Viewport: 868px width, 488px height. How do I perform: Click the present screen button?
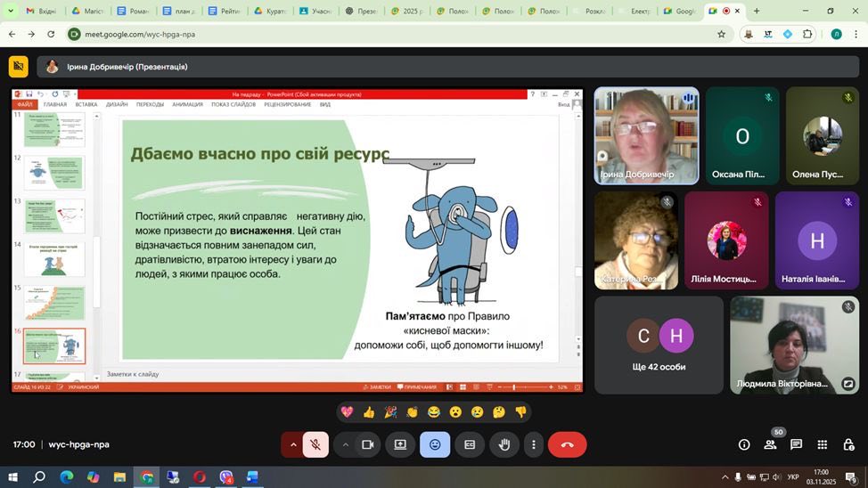400,444
